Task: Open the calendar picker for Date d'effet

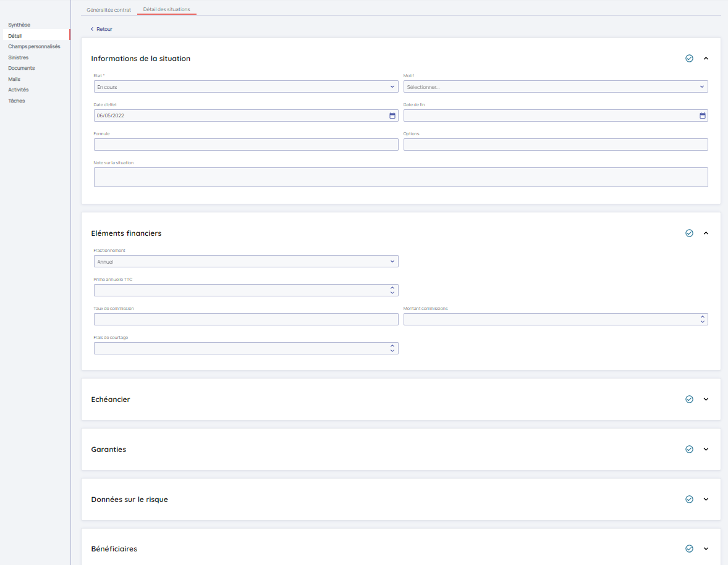Action: pos(392,115)
